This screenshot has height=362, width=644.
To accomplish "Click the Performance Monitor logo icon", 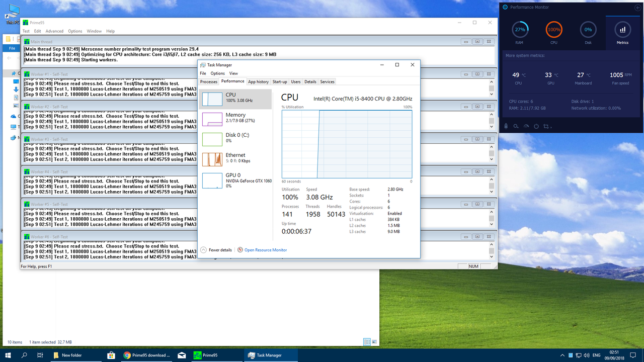I will click(x=505, y=7).
